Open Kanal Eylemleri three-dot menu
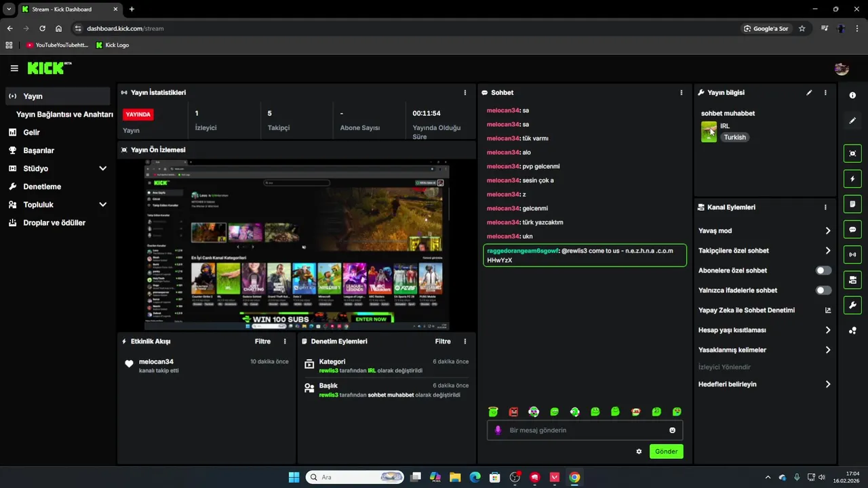The image size is (868, 488). [825, 207]
